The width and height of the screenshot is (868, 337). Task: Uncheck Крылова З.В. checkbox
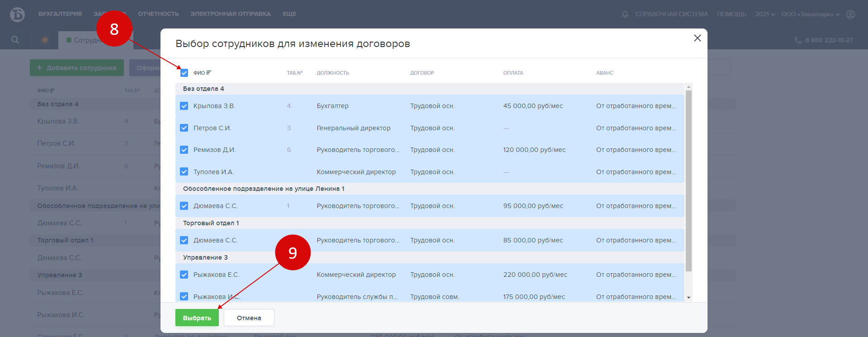(184, 106)
